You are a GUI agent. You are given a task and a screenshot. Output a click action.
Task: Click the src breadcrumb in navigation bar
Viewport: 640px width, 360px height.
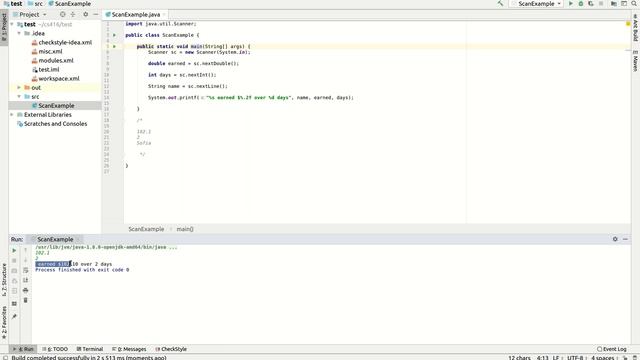(36, 4)
